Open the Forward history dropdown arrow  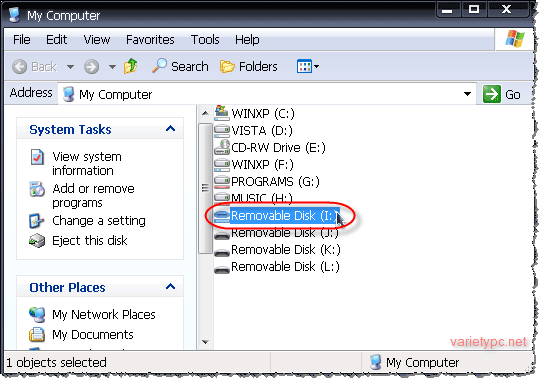(x=112, y=67)
